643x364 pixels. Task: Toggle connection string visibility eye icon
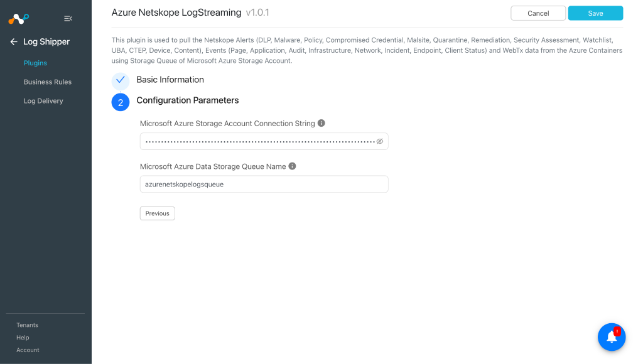coord(380,141)
